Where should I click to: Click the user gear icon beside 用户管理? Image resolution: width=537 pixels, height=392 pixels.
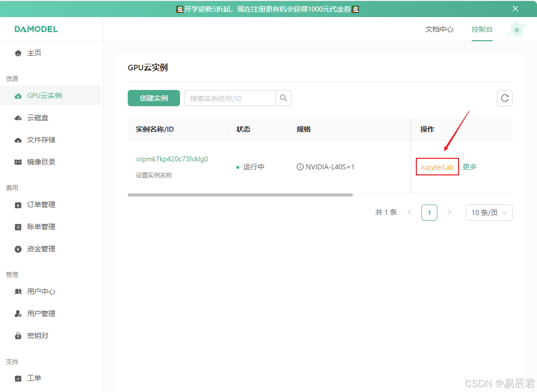pyautogui.click(x=18, y=314)
